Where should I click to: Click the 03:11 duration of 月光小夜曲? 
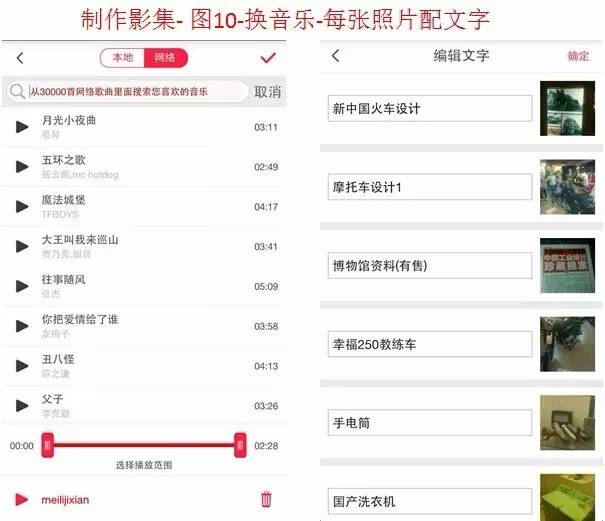click(x=266, y=127)
